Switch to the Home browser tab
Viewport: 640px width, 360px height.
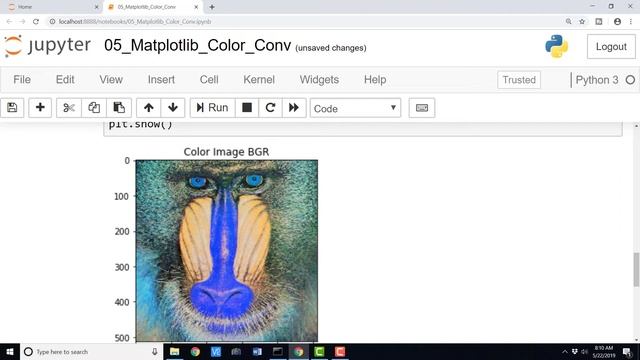(52, 7)
